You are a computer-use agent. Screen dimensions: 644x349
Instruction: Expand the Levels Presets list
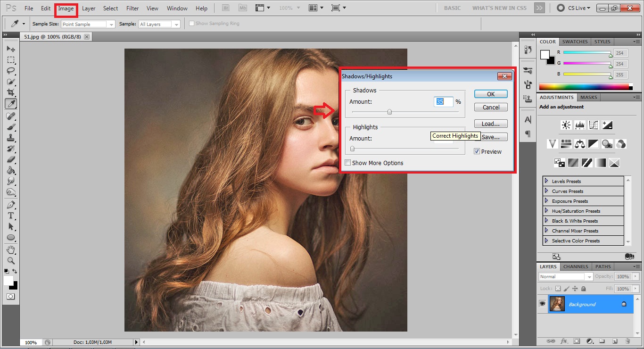[546, 181]
